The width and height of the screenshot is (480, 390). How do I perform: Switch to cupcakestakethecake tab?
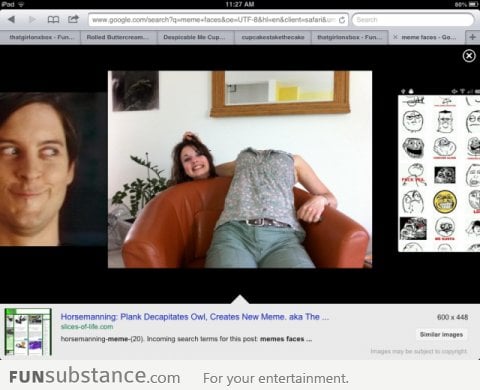[x=273, y=37]
